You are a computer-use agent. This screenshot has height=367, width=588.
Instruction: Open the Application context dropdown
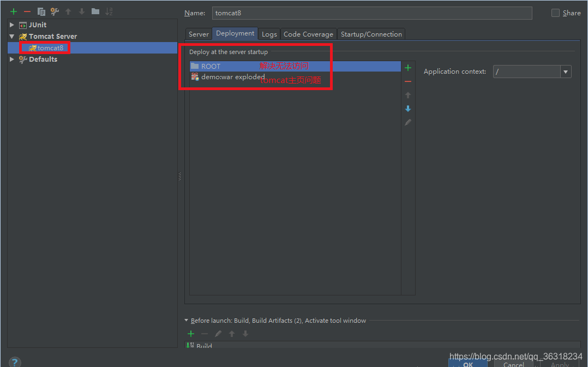point(566,72)
